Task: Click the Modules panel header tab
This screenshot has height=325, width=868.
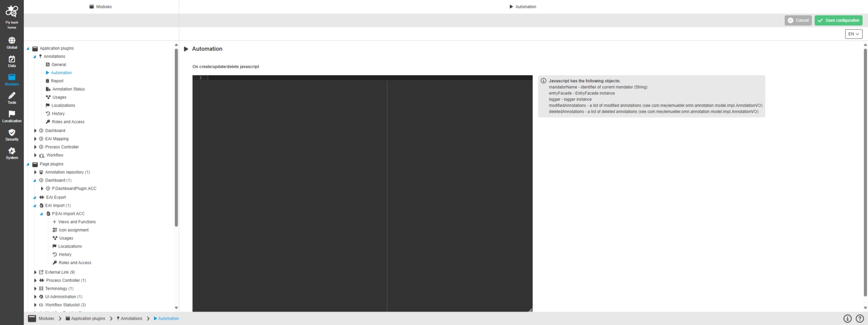Action: click(101, 7)
